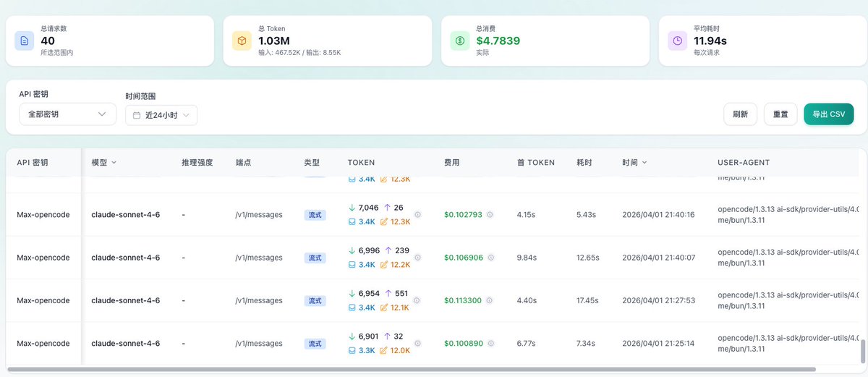Click token info icon in the 6,901 row

click(417, 343)
